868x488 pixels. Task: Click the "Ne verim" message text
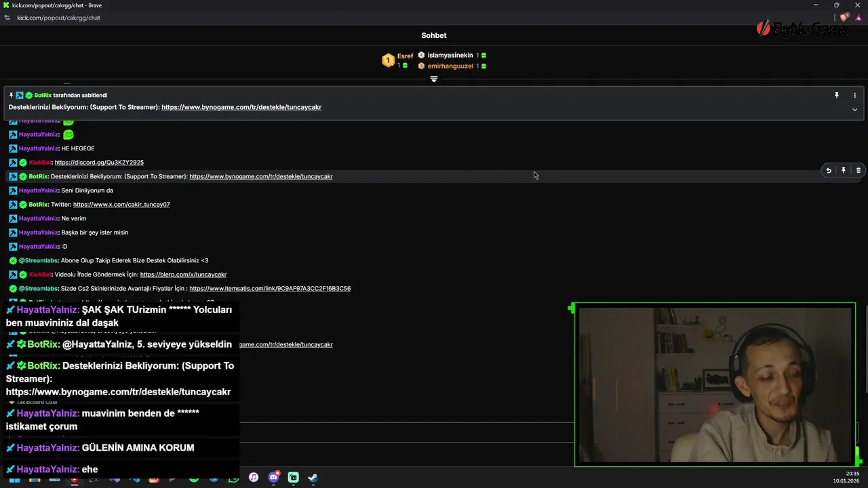[74, 219]
